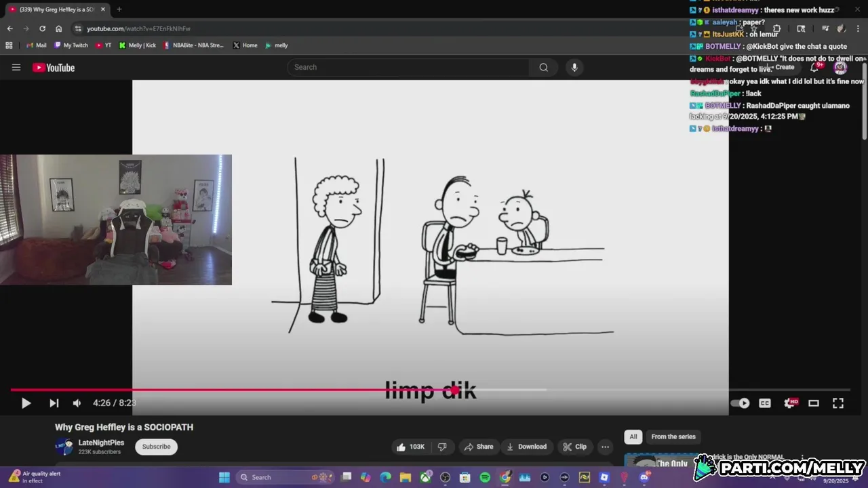Open Microsoft Edge from the taskbar
Image resolution: width=868 pixels, height=488 pixels.
[x=386, y=477]
